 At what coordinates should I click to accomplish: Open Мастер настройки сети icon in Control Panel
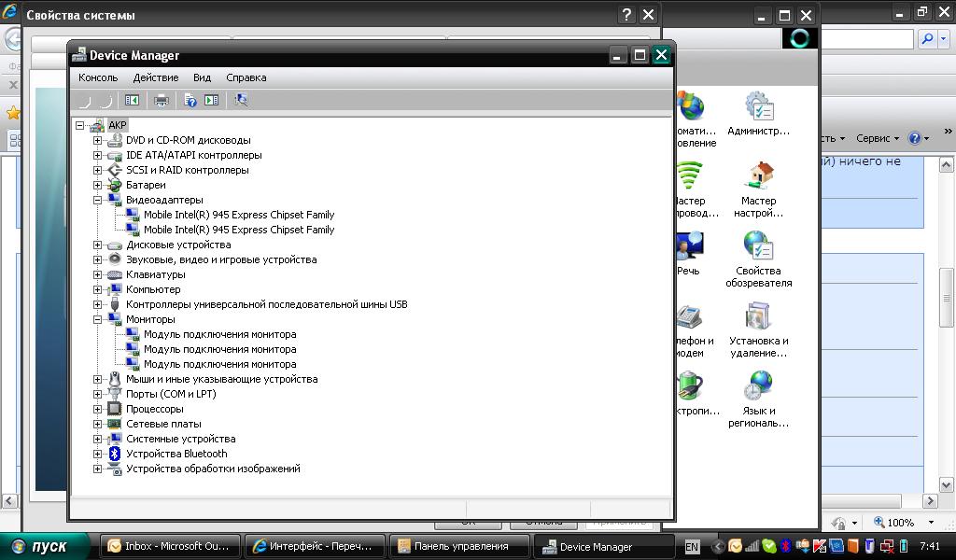click(758, 189)
